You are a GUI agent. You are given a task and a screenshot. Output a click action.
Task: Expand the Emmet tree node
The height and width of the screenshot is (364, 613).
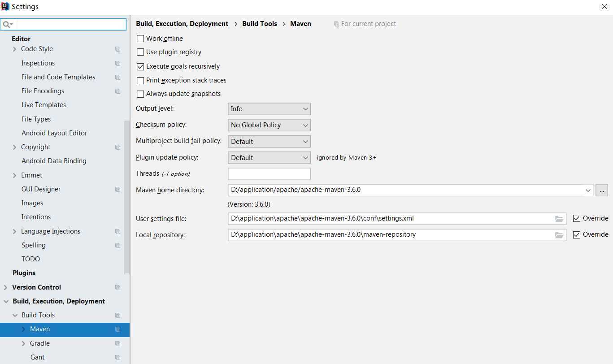(14, 175)
